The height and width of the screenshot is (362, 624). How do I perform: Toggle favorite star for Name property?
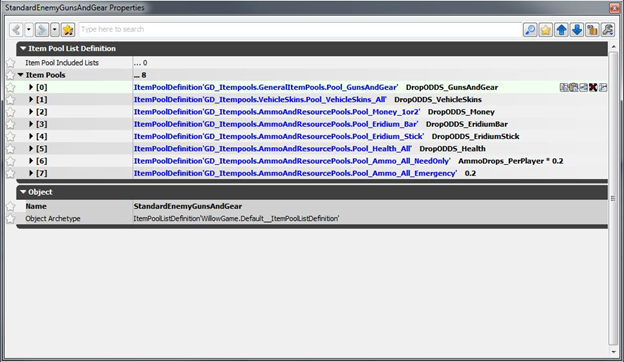[10, 206]
